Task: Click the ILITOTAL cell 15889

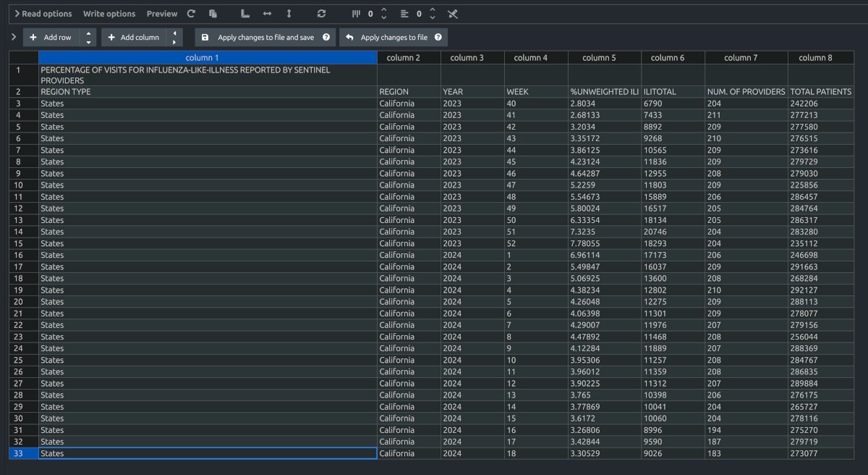Action: tap(673, 197)
